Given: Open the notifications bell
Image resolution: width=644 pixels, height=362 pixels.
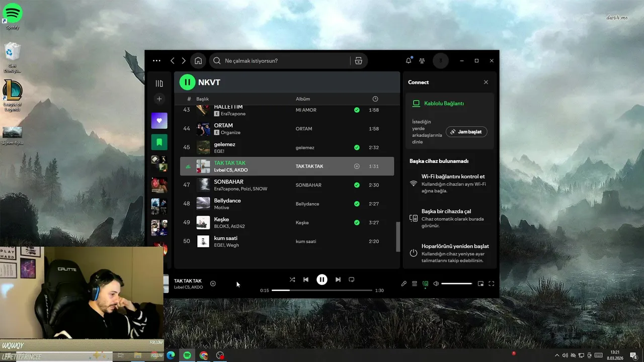Looking at the screenshot, I should pos(409,61).
